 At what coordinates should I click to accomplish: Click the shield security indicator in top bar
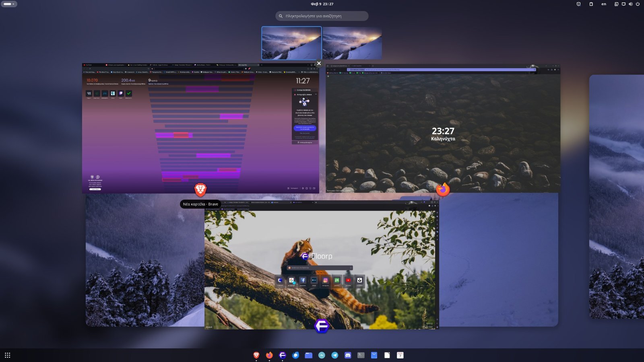[578, 4]
